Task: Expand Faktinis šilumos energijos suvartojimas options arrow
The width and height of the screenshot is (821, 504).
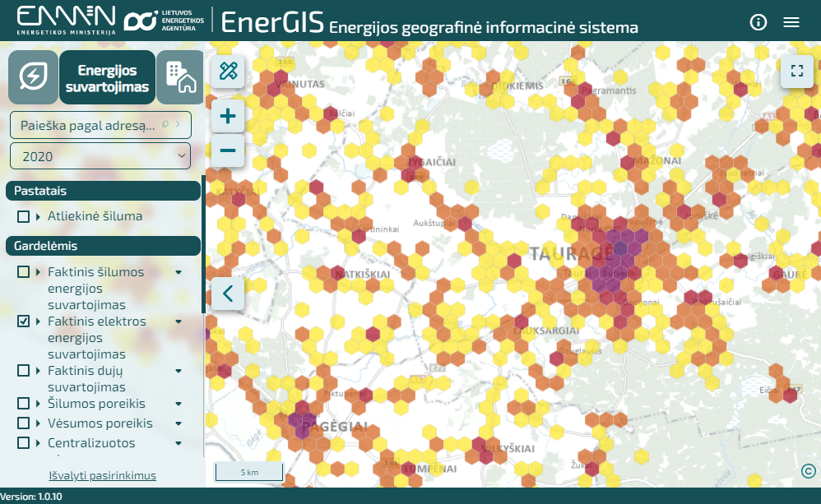Action: 179,272
